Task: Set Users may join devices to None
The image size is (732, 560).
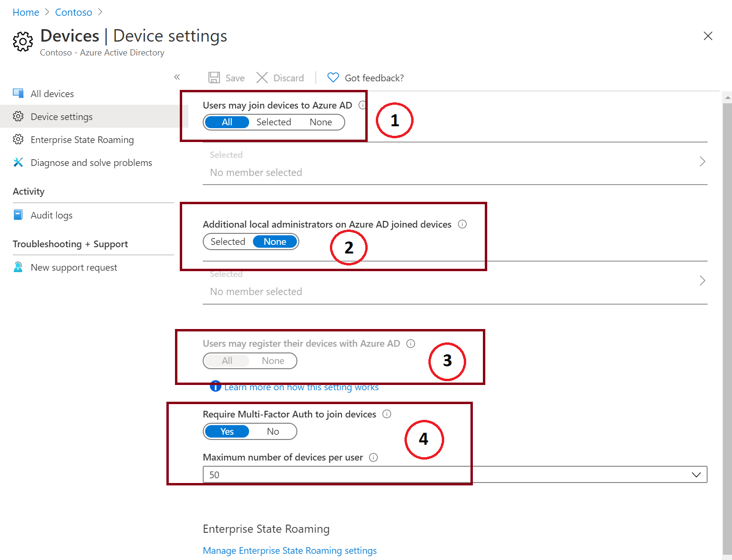Action: [321, 122]
